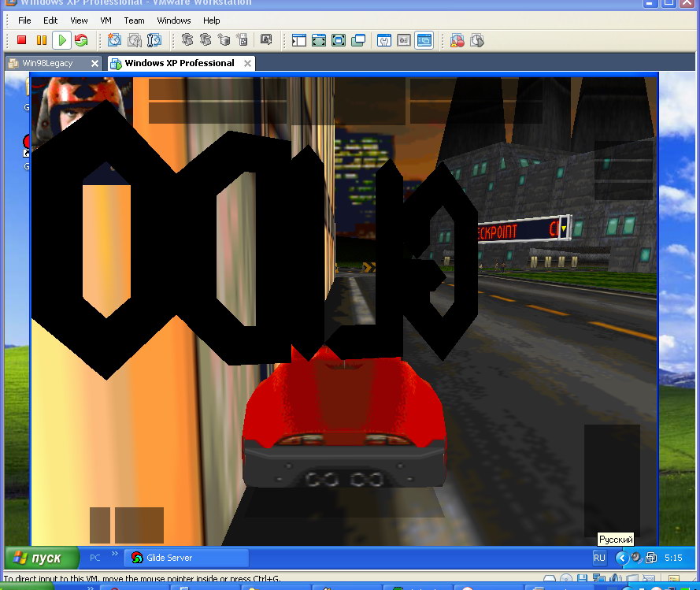Close the Windows XP Professional tab

(x=247, y=64)
